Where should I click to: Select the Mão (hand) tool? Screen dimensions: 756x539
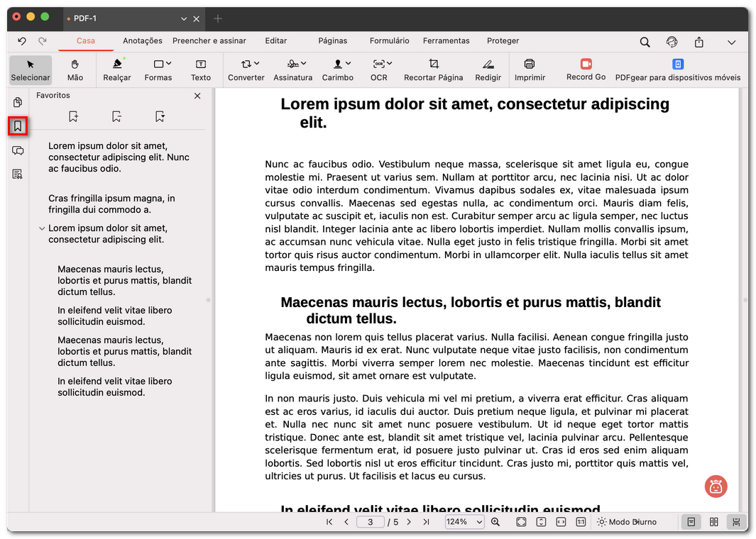[75, 70]
